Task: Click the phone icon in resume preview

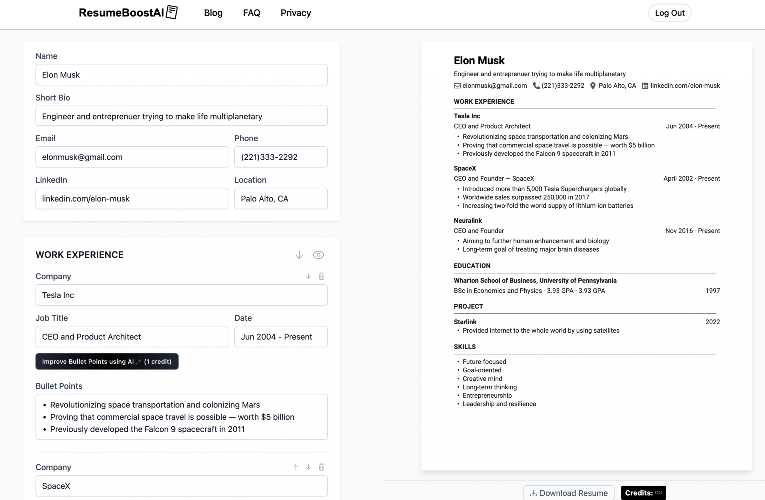Action: pos(536,86)
